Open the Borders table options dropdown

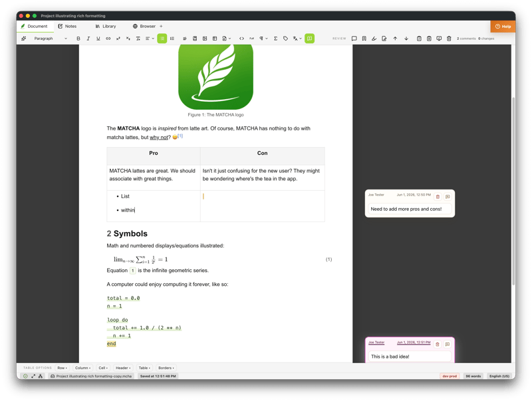click(x=166, y=368)
